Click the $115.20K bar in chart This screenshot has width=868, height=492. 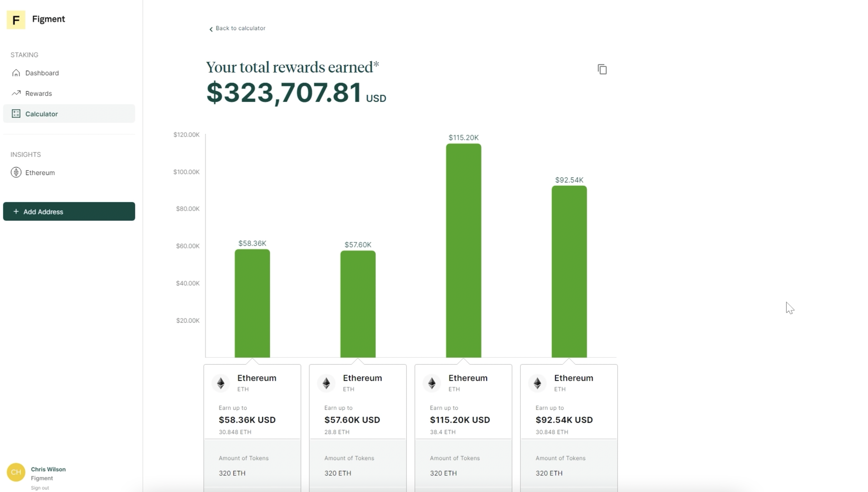point(463,250)
